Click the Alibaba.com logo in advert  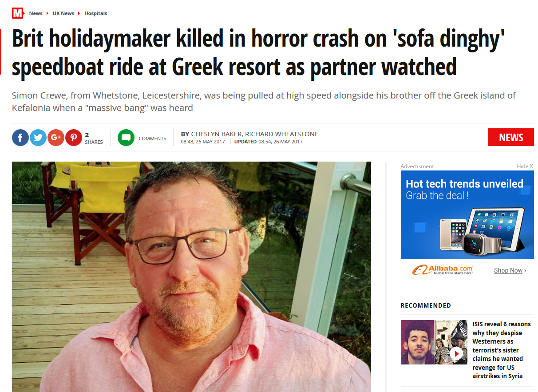(x=443, y=269)
